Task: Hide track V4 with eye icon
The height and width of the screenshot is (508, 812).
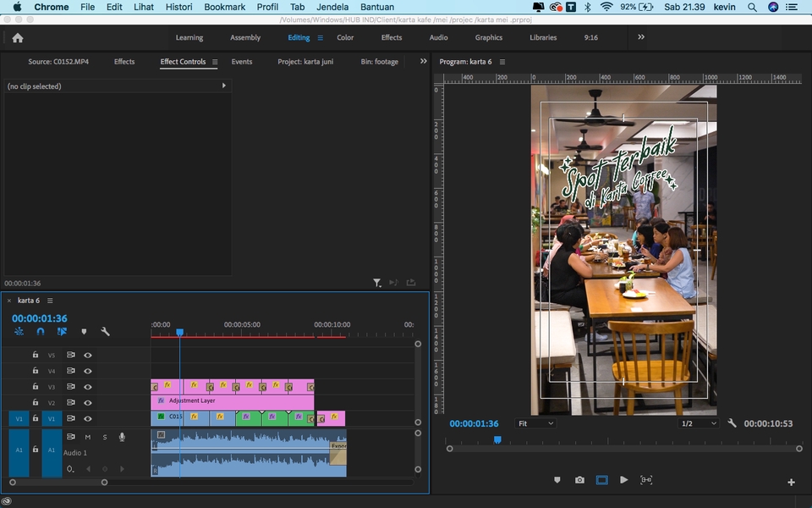Action: tap(88, 371)
